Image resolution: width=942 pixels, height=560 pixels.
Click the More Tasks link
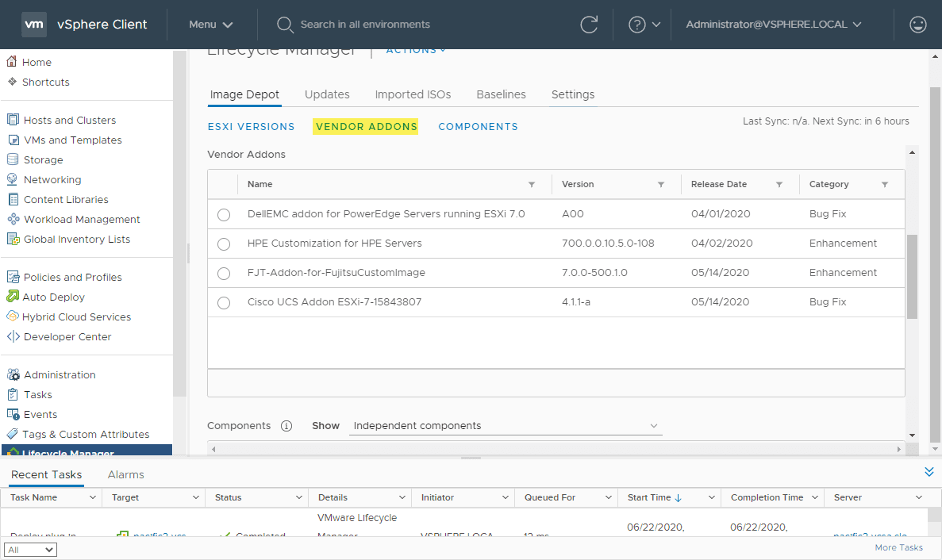pos(898,547)
